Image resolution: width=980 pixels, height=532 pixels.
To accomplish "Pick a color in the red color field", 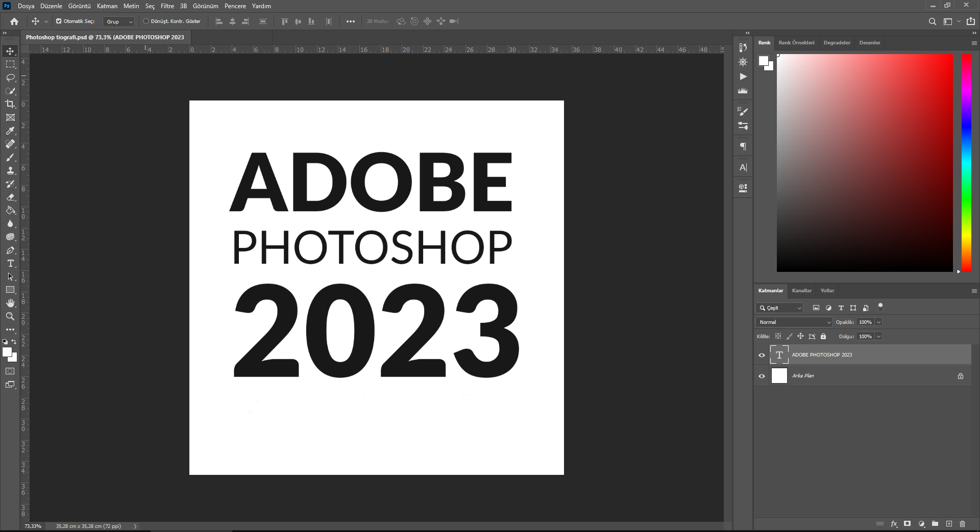I will [x=865, y=163].
